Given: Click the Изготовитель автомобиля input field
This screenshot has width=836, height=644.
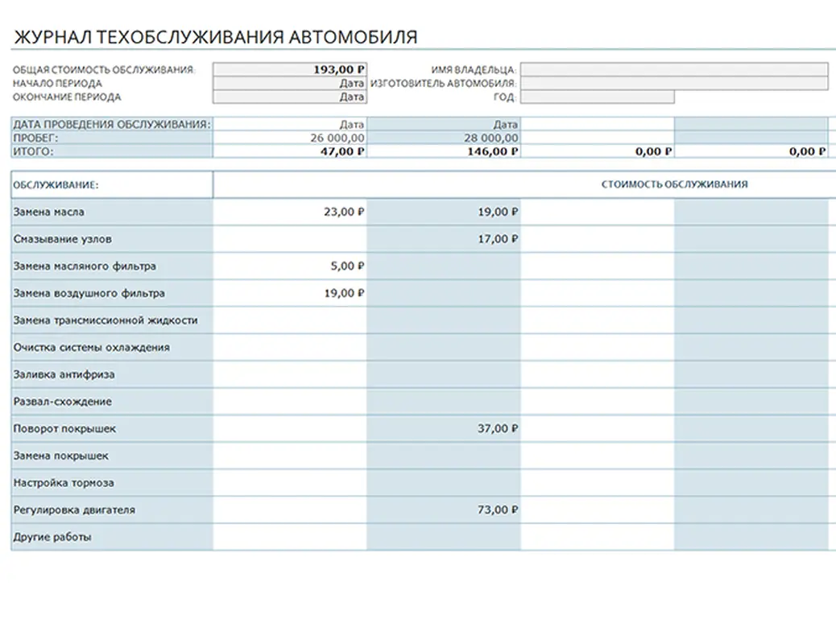Looking at the screenshot, I should (675, 82).
